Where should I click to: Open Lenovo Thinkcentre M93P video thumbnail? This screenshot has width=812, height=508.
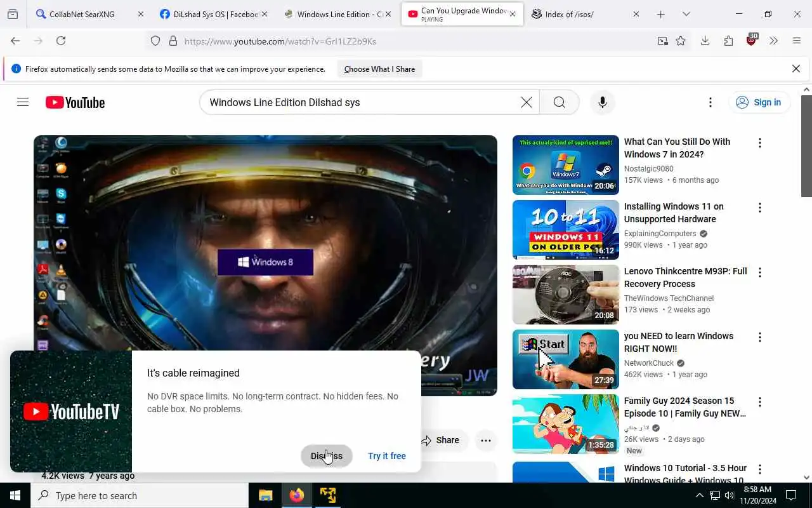click(566, 295)
